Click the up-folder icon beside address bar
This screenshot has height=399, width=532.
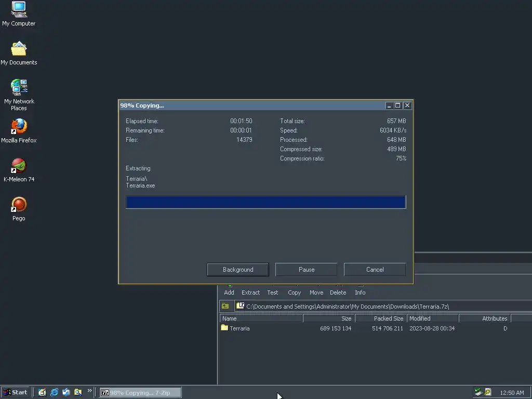[225, 306]
